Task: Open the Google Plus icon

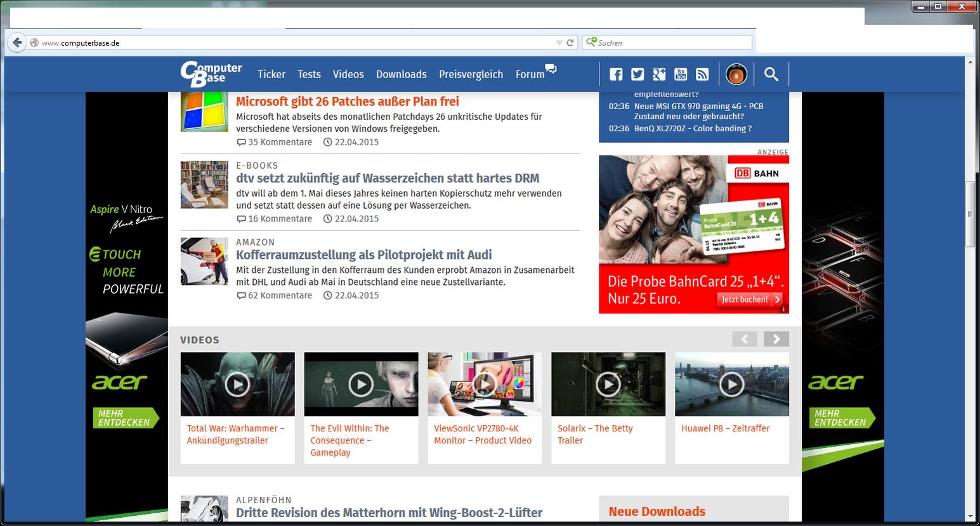Action: pos(659,74)
